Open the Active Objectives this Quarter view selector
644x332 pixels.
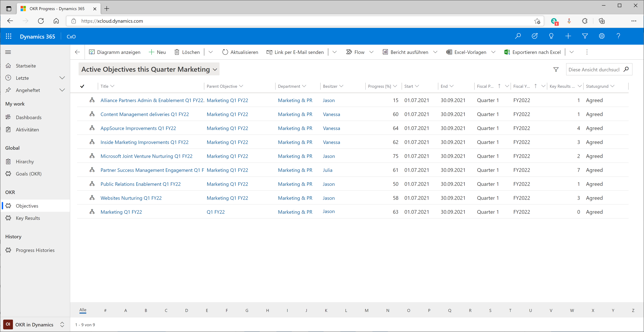[149, 69]
